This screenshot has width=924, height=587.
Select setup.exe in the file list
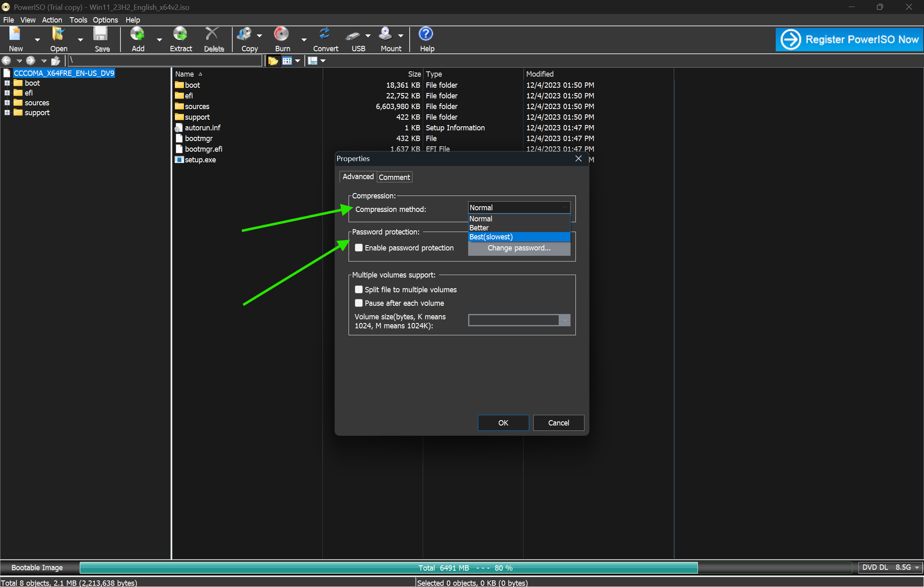tap(200, 160)
